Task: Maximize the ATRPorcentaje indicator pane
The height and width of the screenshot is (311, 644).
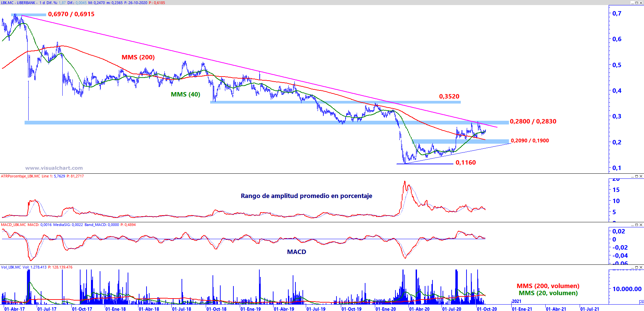Action: tap(637, 176)
